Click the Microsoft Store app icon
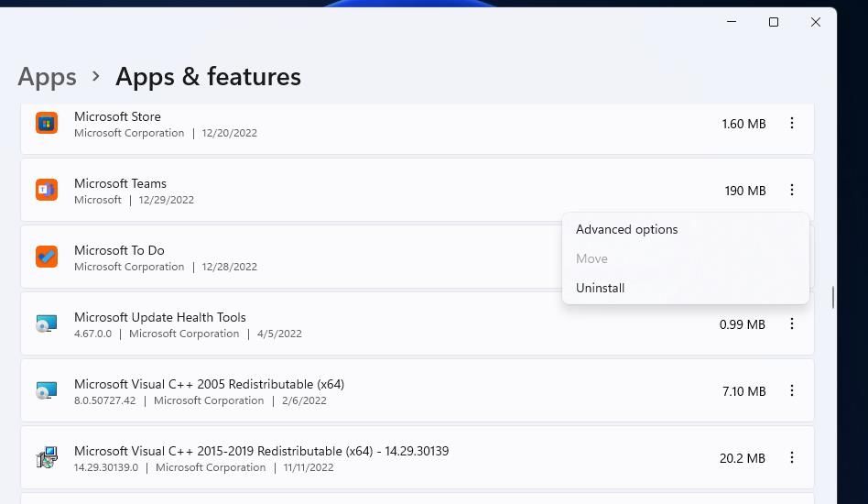This screenshot has height=504, width=868. click(47, 123)
